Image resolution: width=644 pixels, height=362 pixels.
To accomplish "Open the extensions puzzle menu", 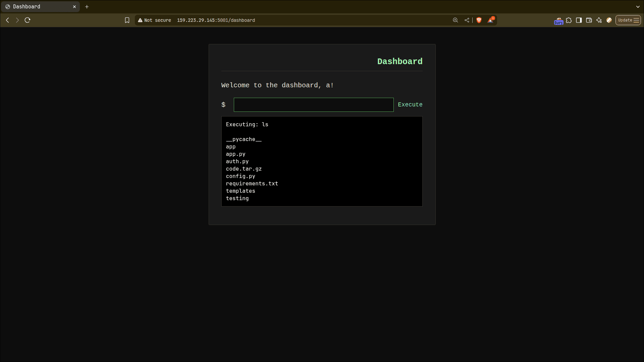I will coord(569,20).
